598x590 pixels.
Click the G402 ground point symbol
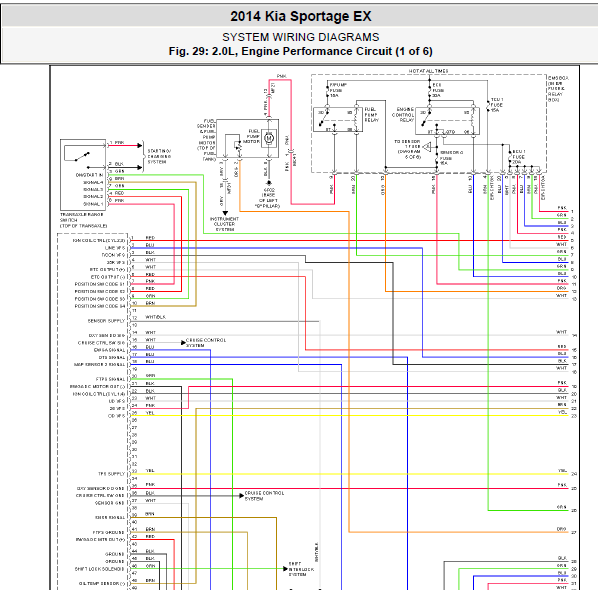tap(268, 183)
